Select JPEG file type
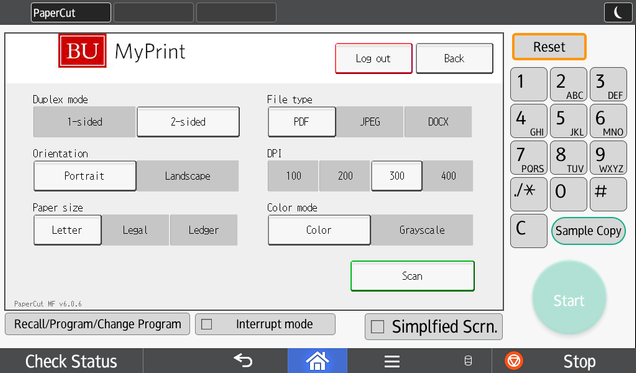This screenshot has height=373, width=636. click(x=370, y=122)
